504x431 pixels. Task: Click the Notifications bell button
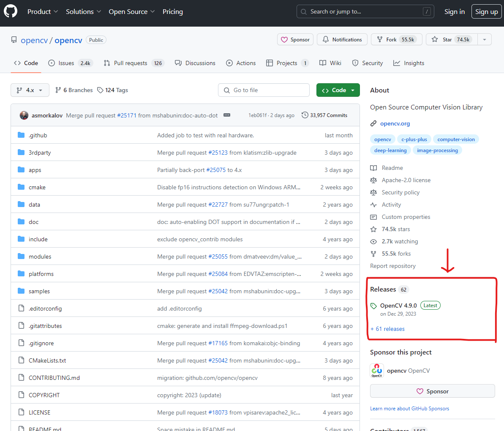[x=342, y=40]
